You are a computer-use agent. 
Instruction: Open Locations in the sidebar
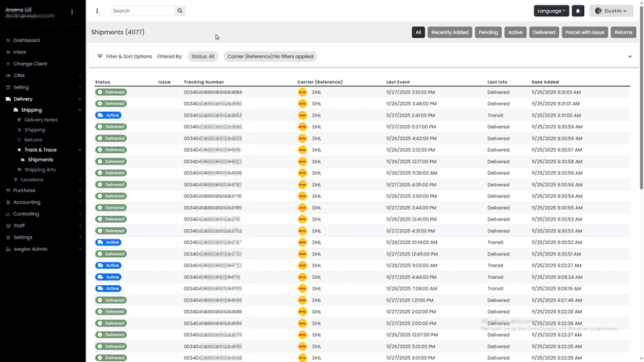[32, 179]
